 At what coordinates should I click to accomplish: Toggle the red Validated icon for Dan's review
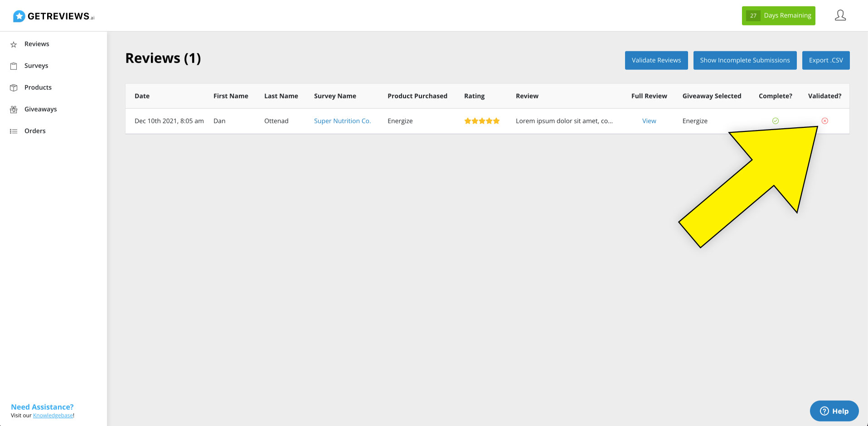tap(825, 121)
